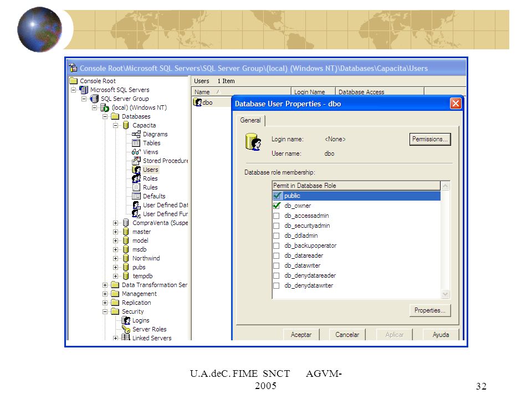Click the Logins icon under Security
The height and width of the screenshot is (399, 532).
(126, 320)
